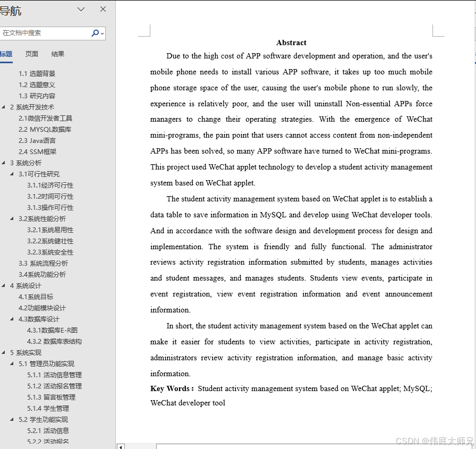
Task: Collapse the 5.2 学生功能实现 heading
Action: coord(12,419)
